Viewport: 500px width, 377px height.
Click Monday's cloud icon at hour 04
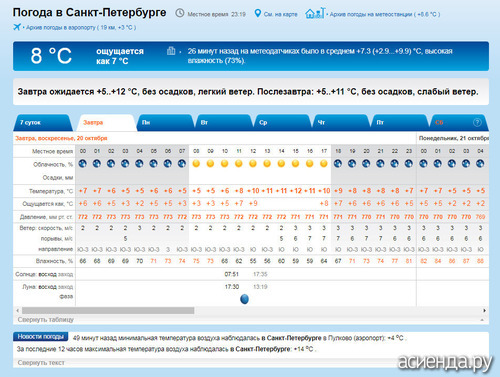click(480, 164)
